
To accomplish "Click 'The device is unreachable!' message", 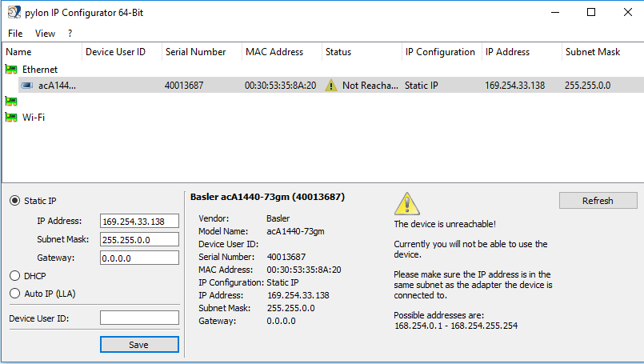I will pyautogui.click(x=445, y=224).
